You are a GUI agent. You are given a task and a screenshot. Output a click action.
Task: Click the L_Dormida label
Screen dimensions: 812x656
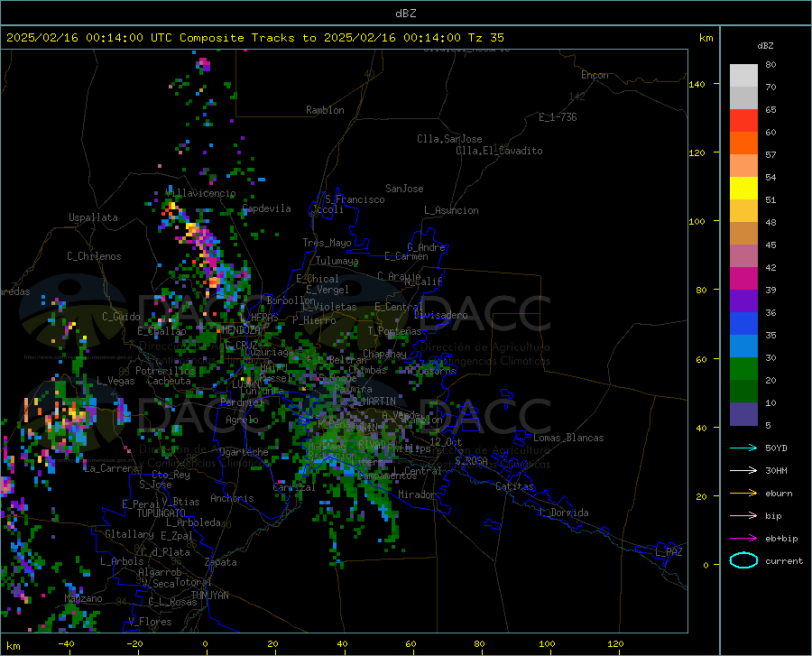tap(563, 513)
